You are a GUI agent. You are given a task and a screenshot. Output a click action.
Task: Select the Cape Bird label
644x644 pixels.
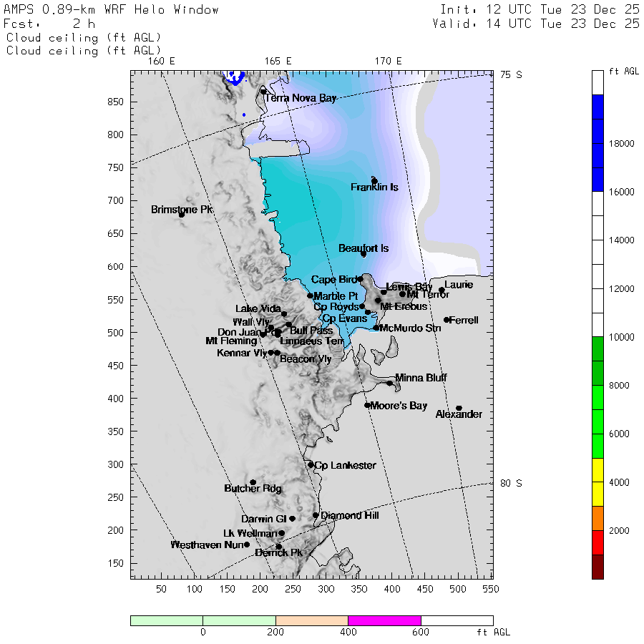click(334, 280)
